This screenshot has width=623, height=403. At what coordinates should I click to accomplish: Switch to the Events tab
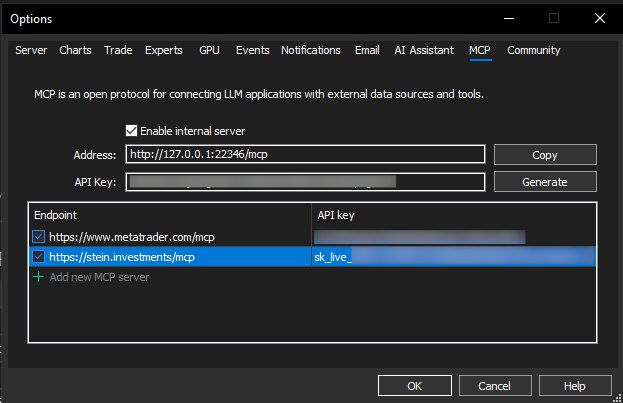tap(253, 50)
